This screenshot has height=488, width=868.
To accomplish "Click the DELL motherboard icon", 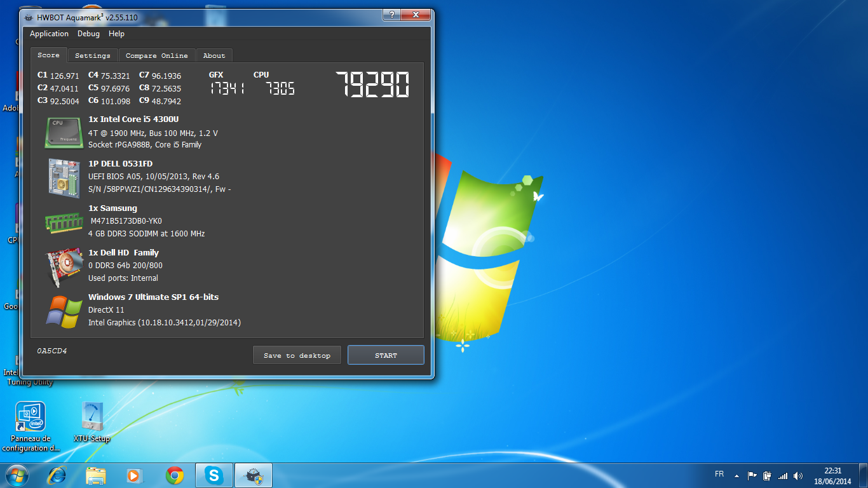I will coord(64,177).
